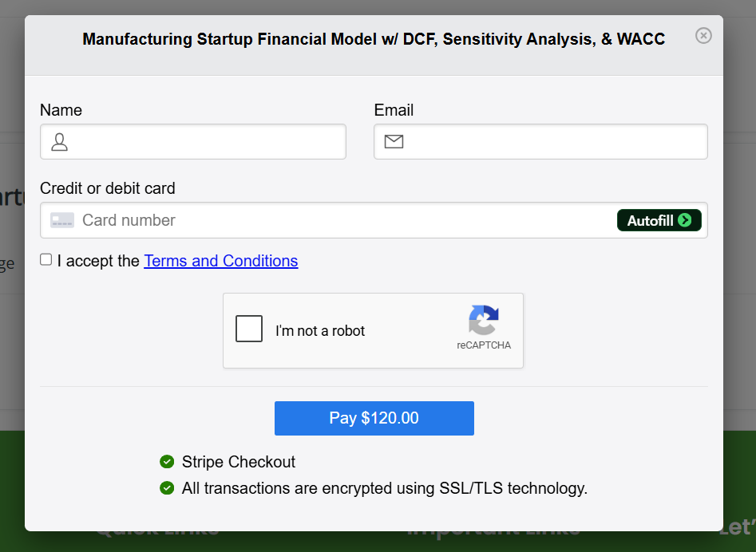Viewport: 756px width, 552px height.
Task: Click the "I accept the" label text
Action: (98, 261)
